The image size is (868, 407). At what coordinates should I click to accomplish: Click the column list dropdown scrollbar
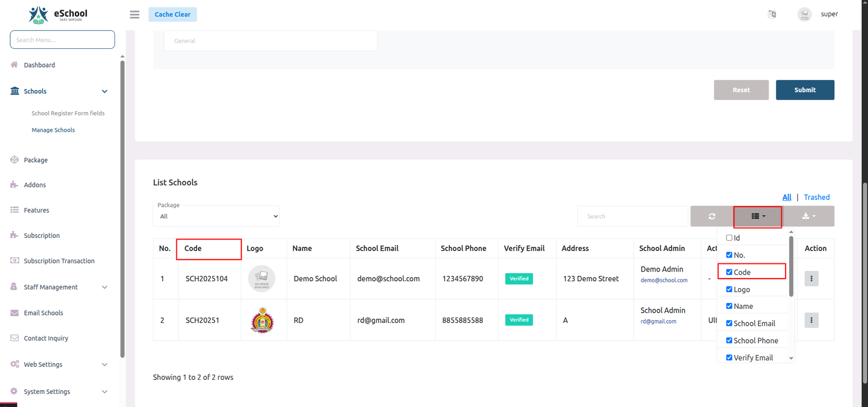tap(791, 267)
